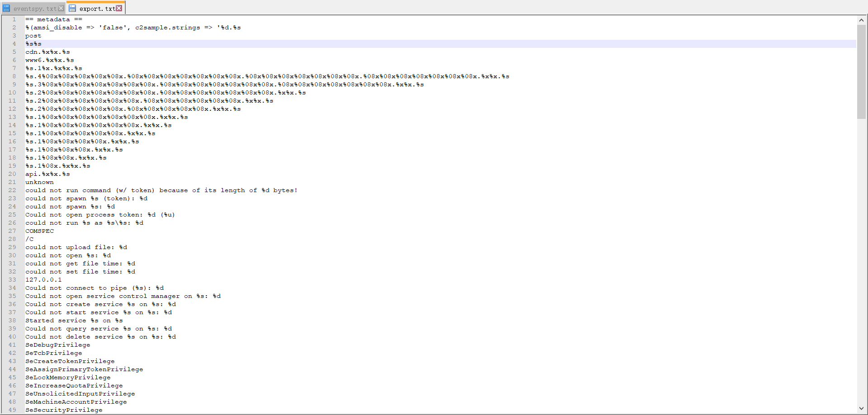Click line number 49 in margin

click(12, 410)
